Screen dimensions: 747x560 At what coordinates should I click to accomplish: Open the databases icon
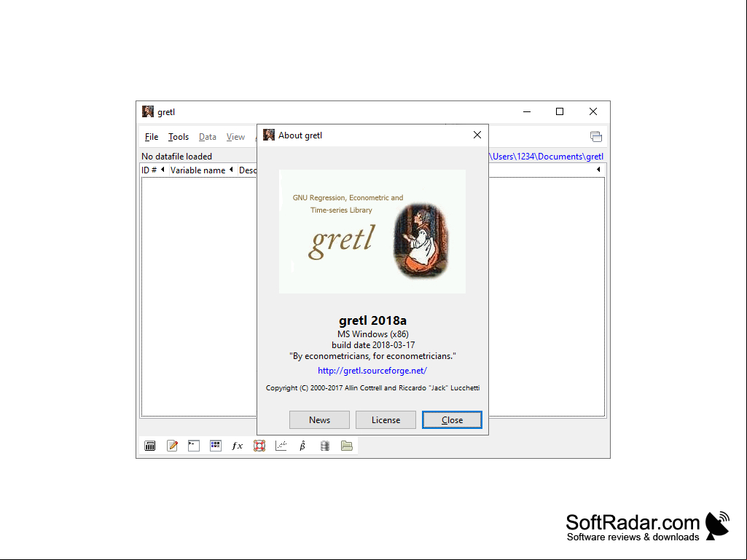pos(325,446)
